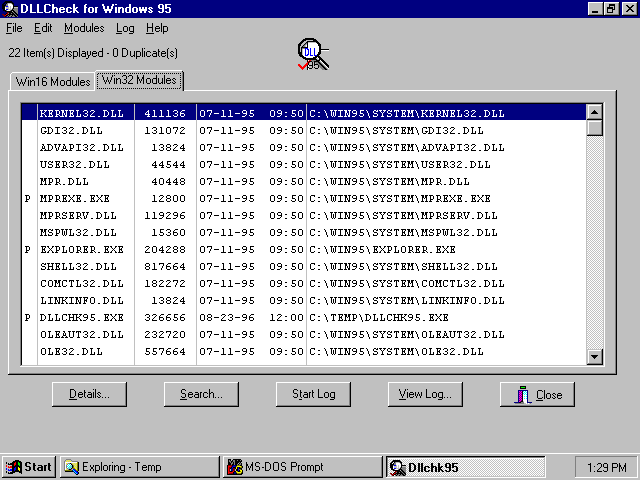
Task: Open the Start menu
Action: (x=29, y=466)
